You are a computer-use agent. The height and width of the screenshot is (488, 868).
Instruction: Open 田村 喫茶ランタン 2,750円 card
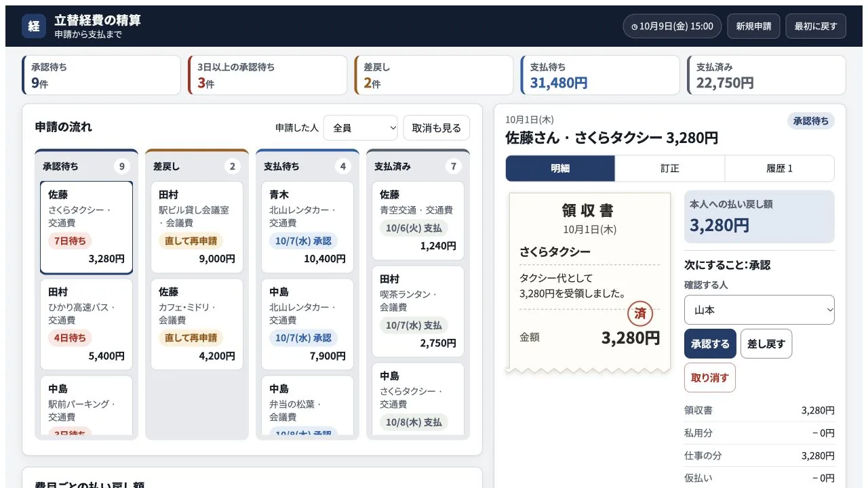(418, 312)
